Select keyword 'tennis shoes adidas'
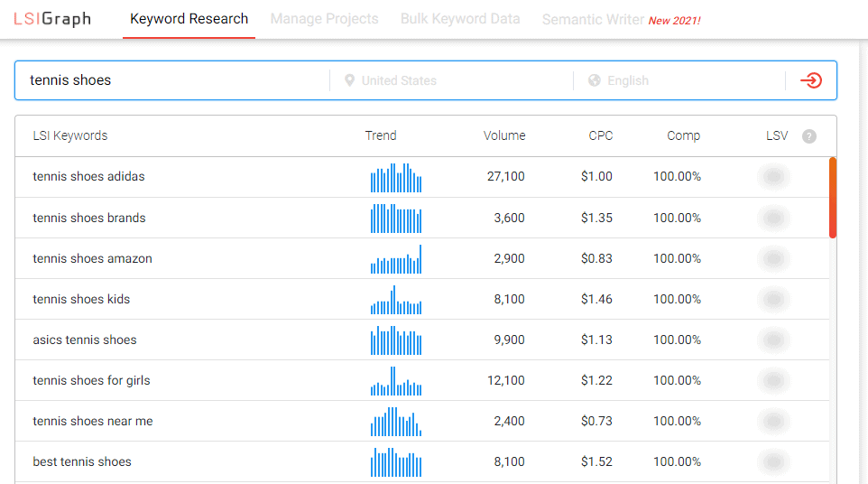 pos(88,177)
